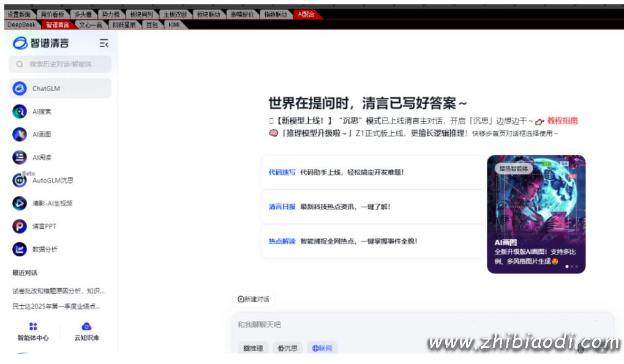Open the 代码速写 suggestion card

pyautogui.click(x=374, y=172)
